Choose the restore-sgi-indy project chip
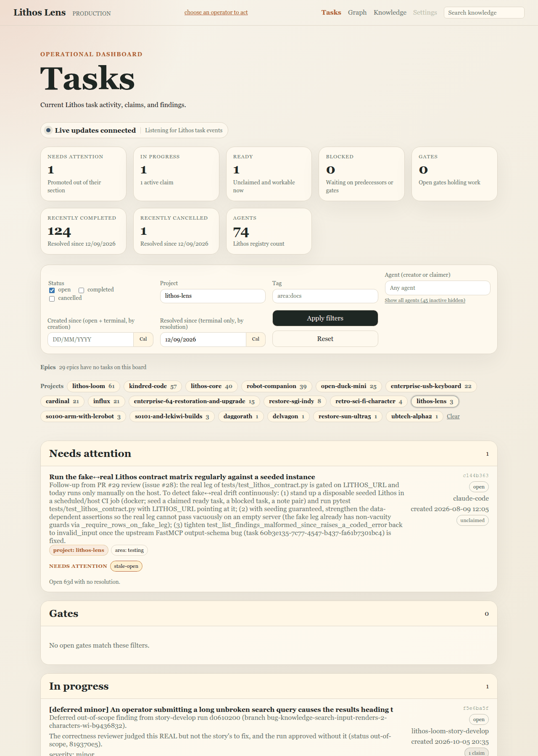 (295, 402)
